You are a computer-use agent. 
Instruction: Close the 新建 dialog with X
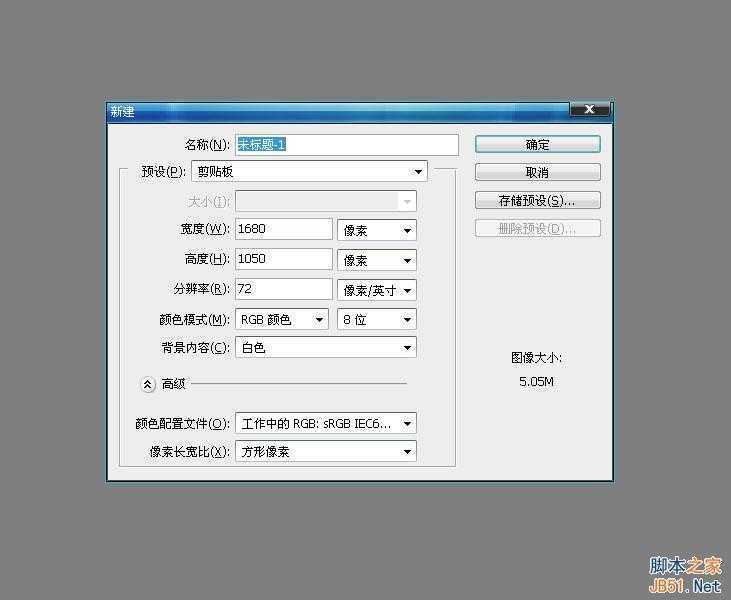point(589,110)
